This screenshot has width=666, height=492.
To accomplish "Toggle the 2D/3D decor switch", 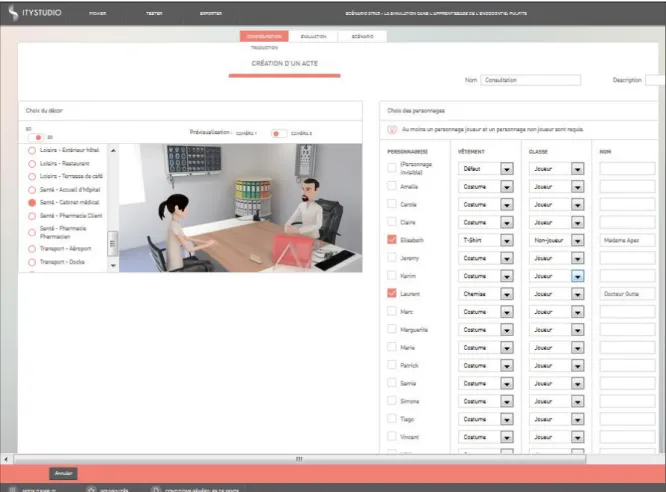I will point(36,137).
